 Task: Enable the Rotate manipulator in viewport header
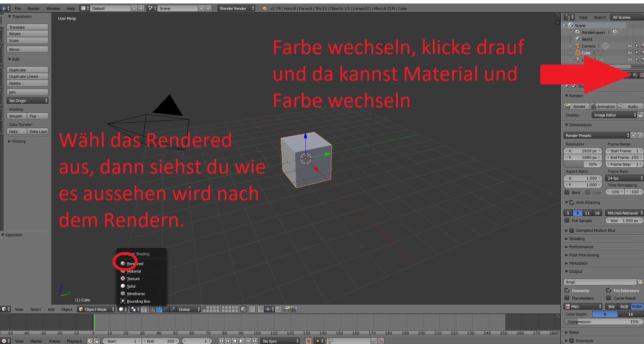167,309
